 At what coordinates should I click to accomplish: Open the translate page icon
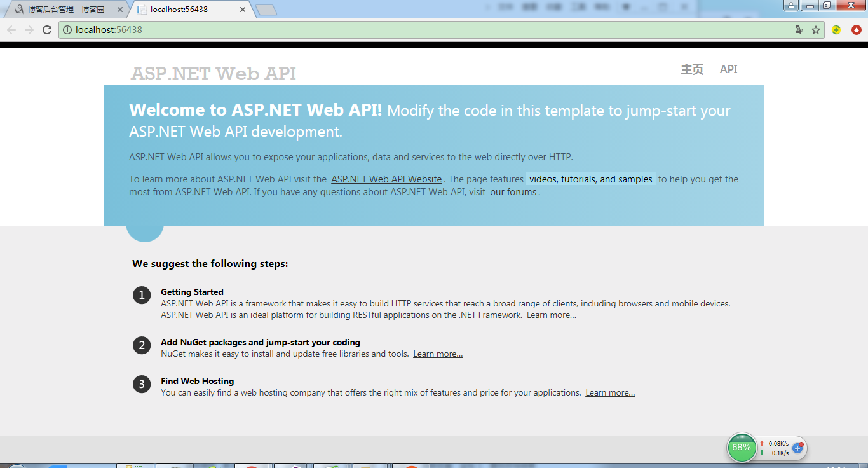(800, 30)
